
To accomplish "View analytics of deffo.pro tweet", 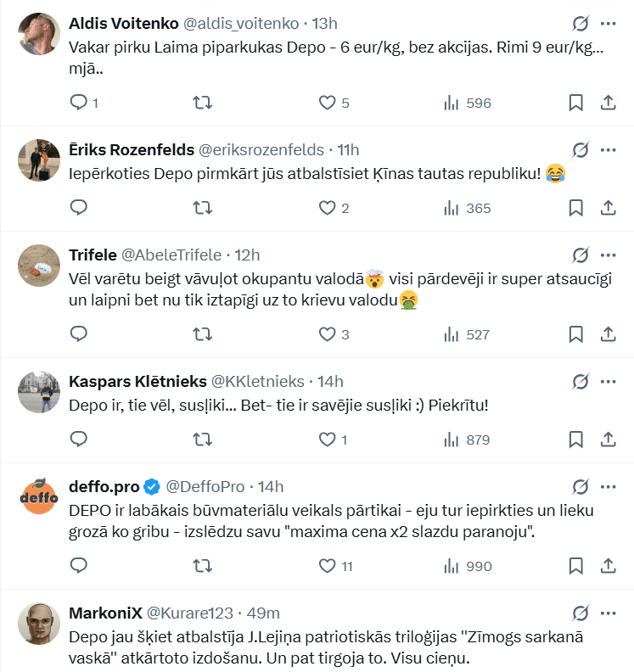I will click(x=452, y=565).
